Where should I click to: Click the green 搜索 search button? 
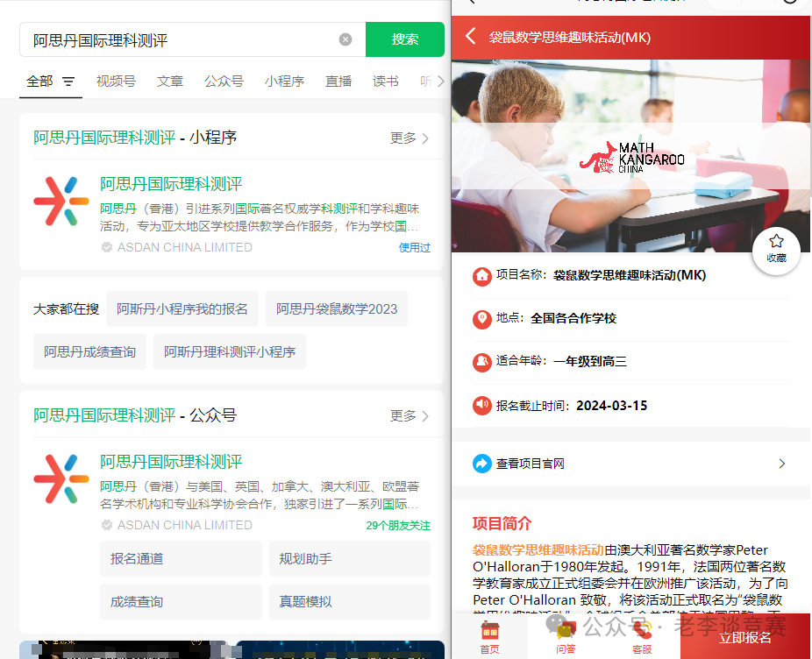(405, 39)
